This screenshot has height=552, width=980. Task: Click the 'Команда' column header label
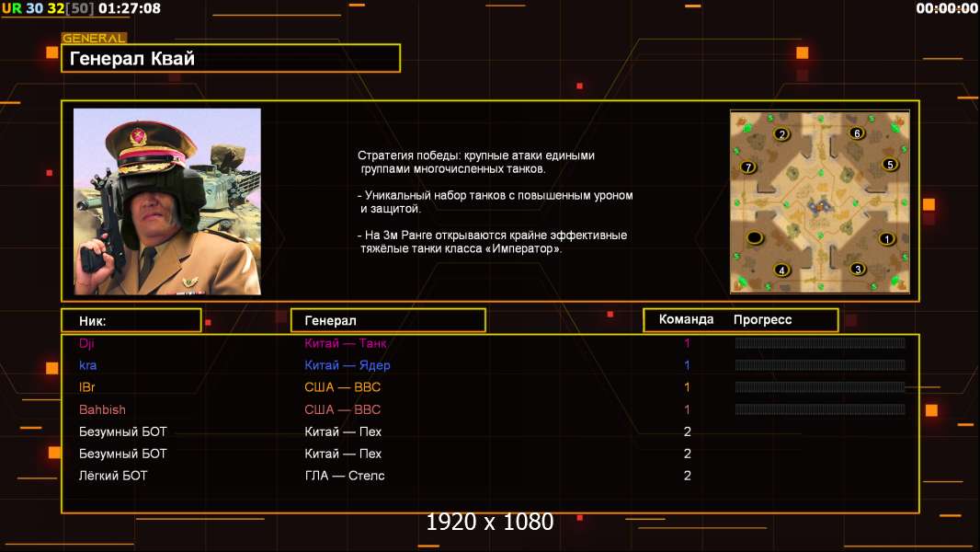click(x=686, y=319)
